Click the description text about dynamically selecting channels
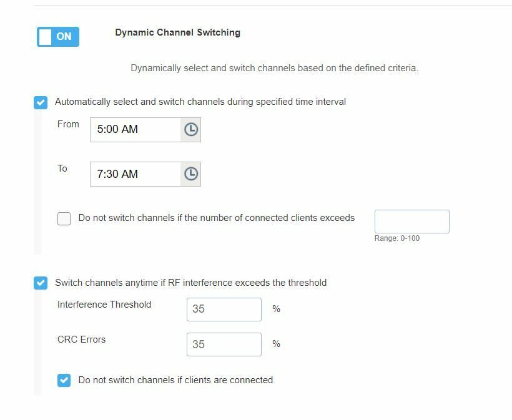 tap(274, 68)
